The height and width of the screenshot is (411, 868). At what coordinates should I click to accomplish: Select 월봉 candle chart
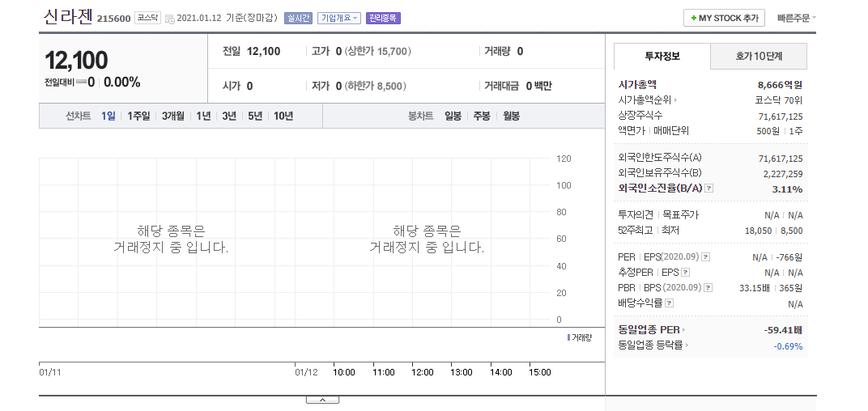point(511,117)
